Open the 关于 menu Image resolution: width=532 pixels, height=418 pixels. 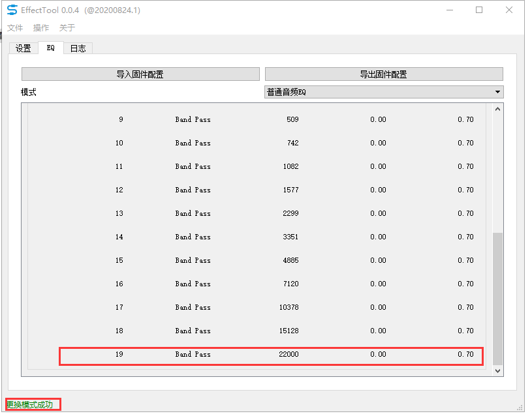67,28
